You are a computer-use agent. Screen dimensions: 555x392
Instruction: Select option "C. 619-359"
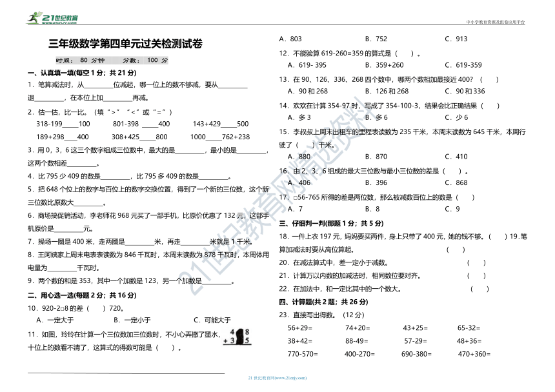coord(463,65)
